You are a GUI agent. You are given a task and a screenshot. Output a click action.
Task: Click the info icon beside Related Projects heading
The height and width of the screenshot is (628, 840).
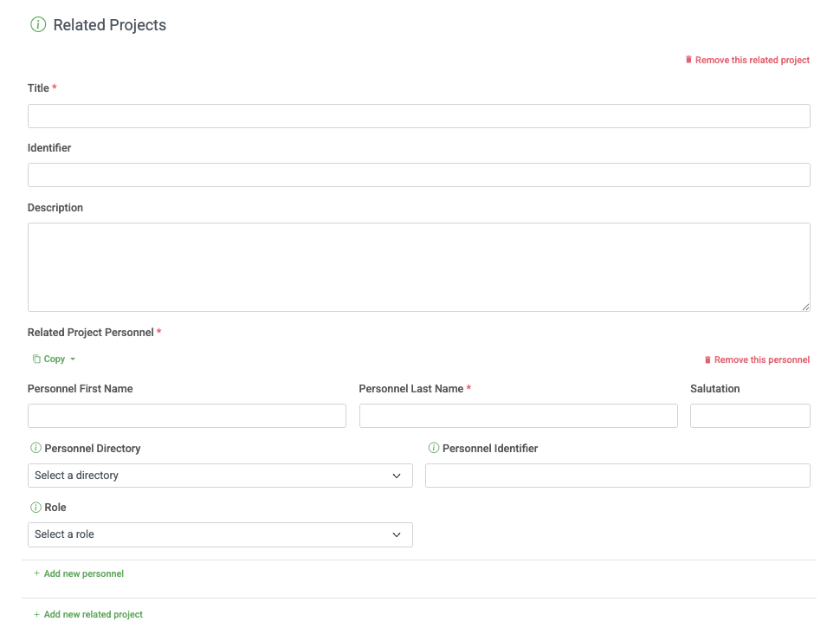(37, 24)
